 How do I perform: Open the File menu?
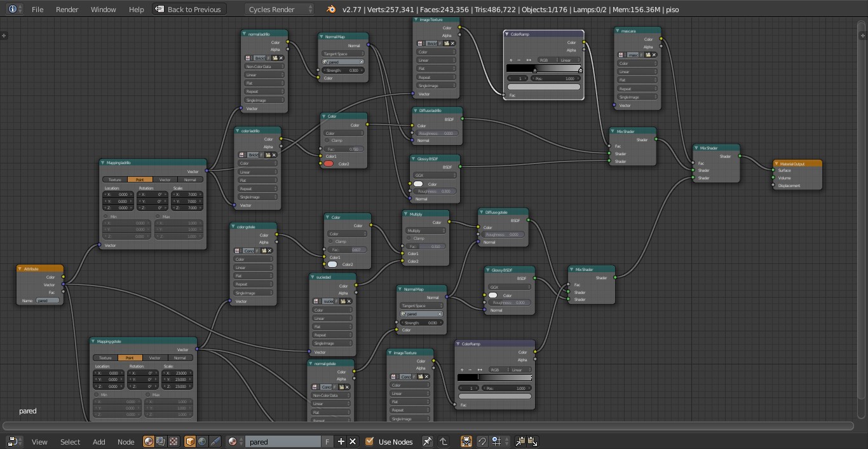[37, 10]
